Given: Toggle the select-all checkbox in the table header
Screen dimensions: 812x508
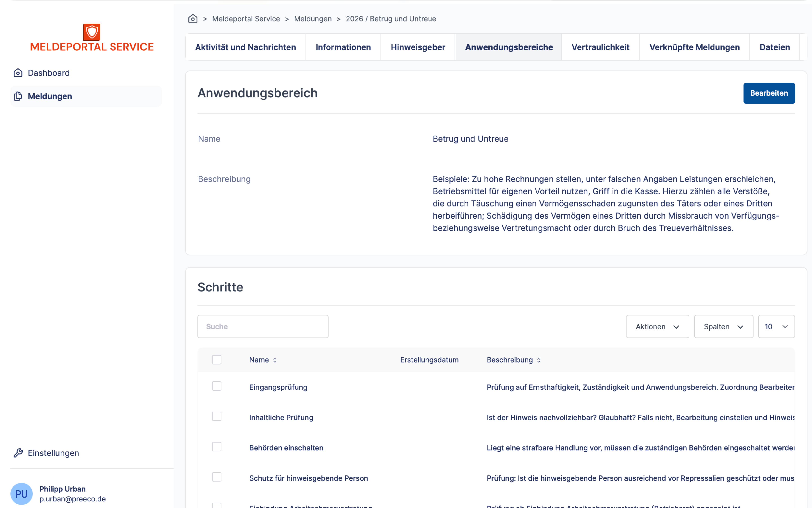Looking at the screenshot, I should pyautogui.click(x=216, y=360).
